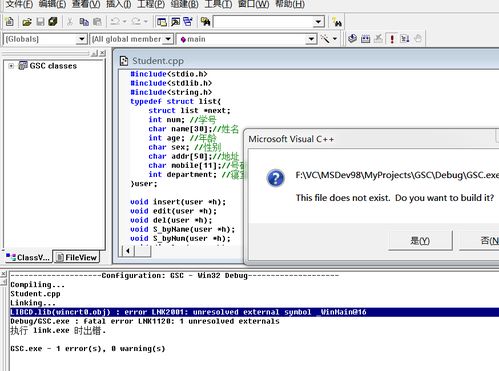
Task: Click the New Text File toolbar icon
Action: click(x=10, y=22)
